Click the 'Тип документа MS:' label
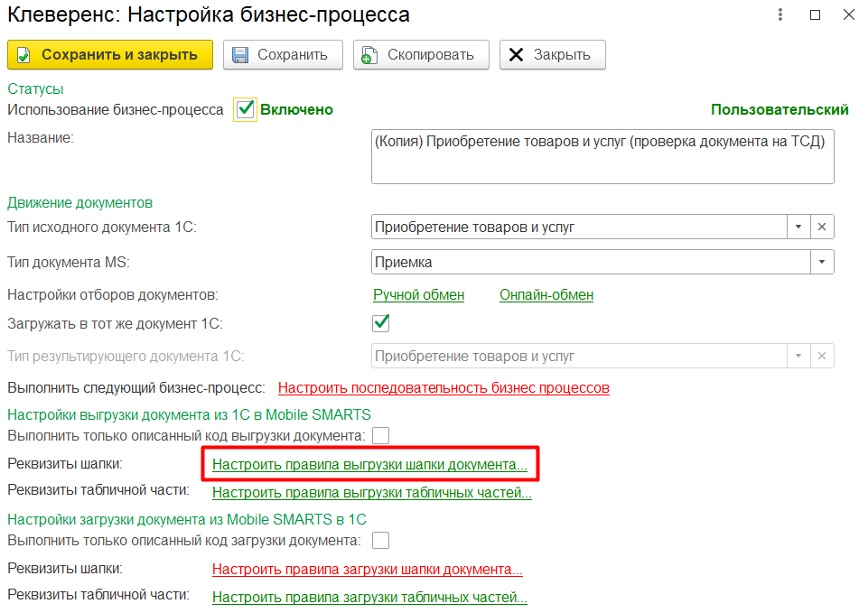868x613 pixels. coord(69,262)
